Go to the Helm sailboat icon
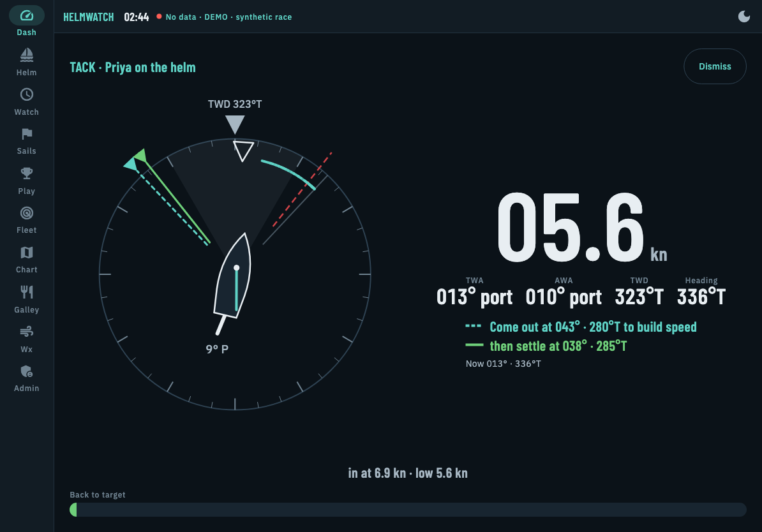This screenshot has width=762, height=532. click(27, 55)
